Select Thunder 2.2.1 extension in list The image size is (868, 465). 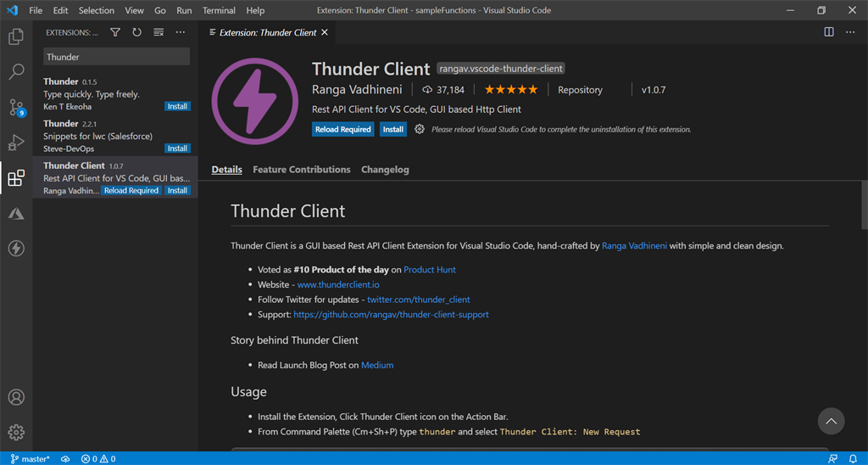tap(115, 136)
